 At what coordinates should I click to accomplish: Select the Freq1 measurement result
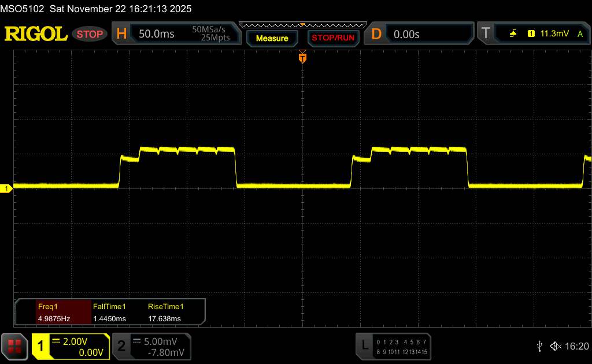53,313
